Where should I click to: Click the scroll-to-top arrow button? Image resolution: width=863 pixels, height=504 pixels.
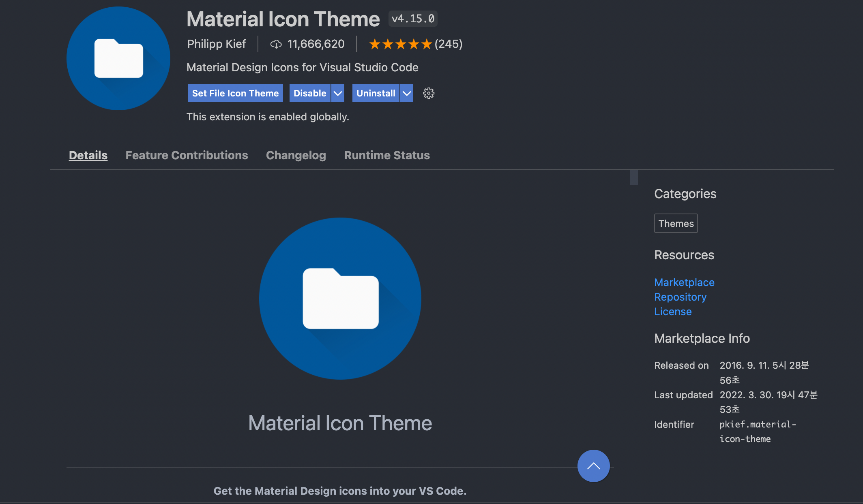coord(593,466)
